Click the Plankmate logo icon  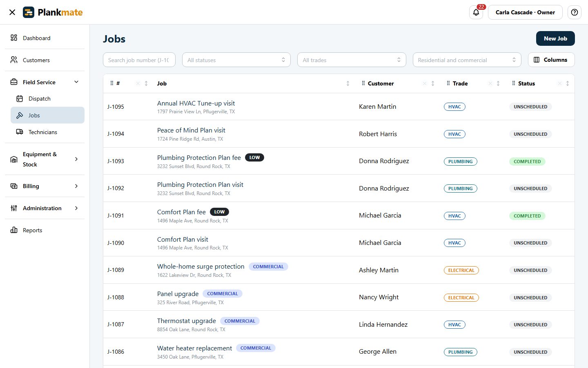29,12
